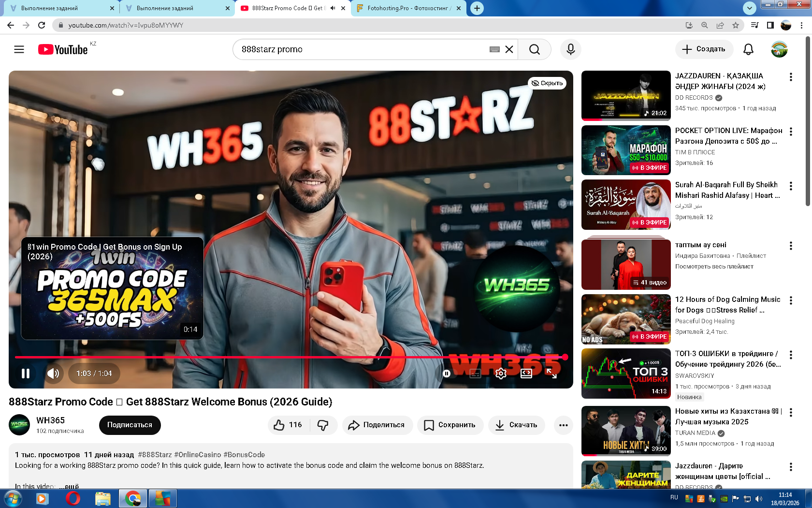Open the POCKET OPTION LIVE video title
Image resolution: width=812 pixels, height=508 pixels.
tap(728, 136)
